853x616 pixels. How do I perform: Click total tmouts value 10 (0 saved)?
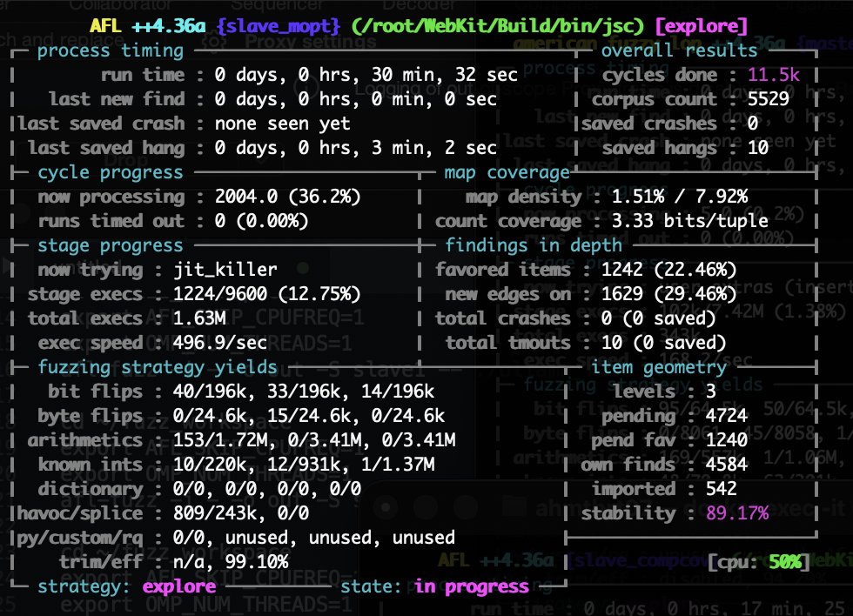click(x=663, y=343)
